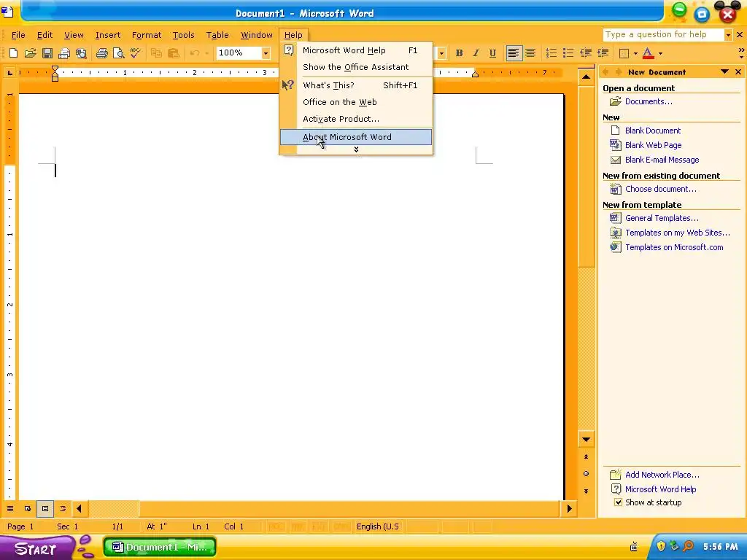Run Spelling and Grammar check icon

(x=135, y=53)
